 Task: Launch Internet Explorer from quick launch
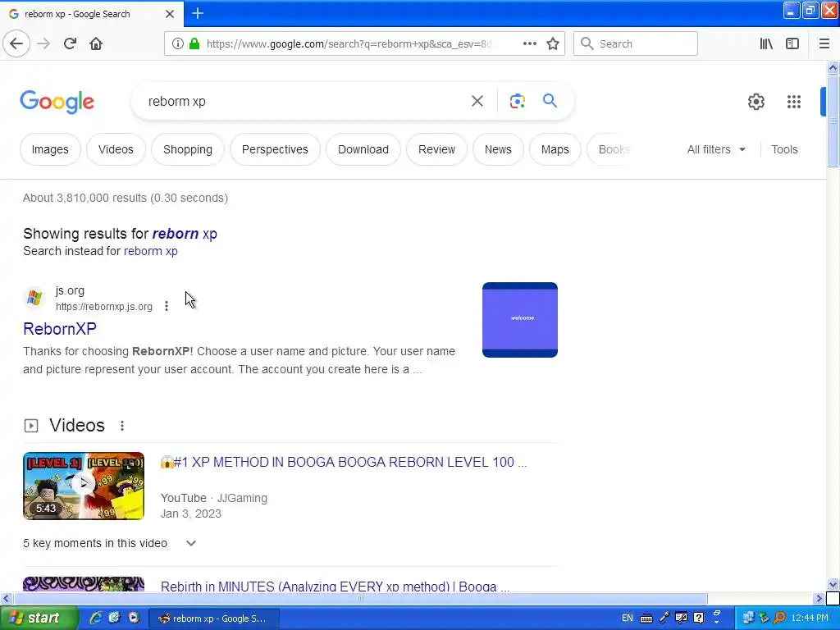95,618
